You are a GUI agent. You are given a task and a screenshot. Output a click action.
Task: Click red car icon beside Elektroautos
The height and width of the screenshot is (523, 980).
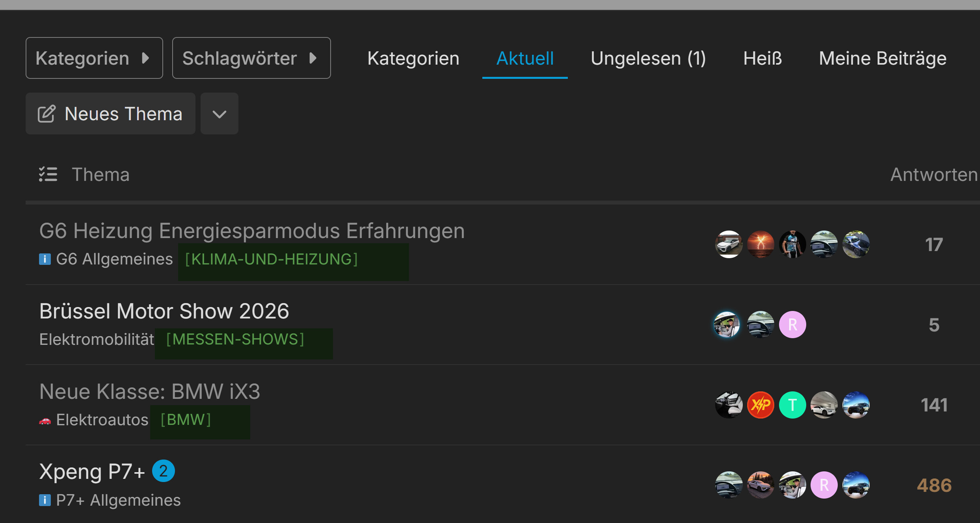click(x=45, y=421)
